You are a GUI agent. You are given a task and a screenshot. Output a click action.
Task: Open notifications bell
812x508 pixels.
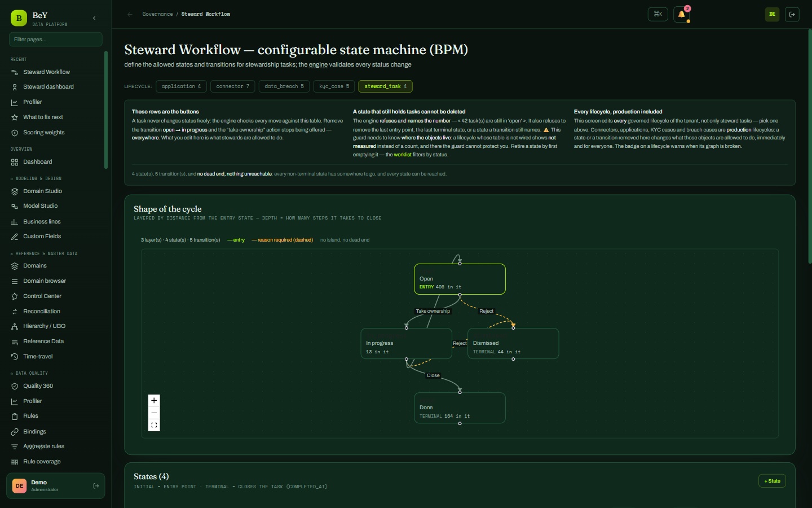[x=681, y=14]
